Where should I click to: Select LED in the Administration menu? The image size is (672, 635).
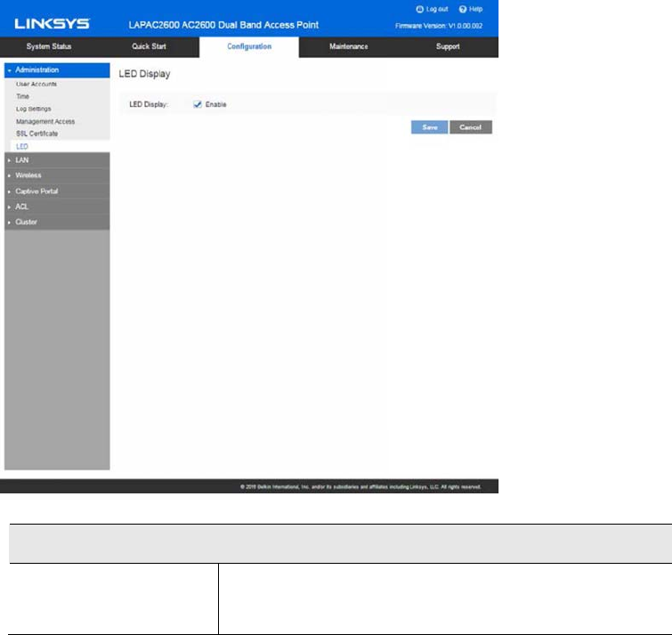tap(22, 147)
